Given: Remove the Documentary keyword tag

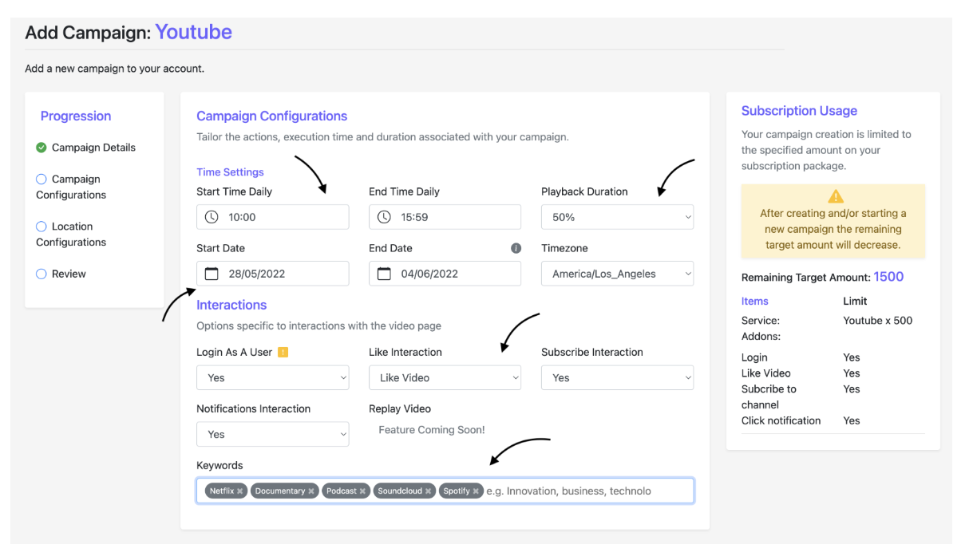Looking at the screenshot, I should 311,491.
